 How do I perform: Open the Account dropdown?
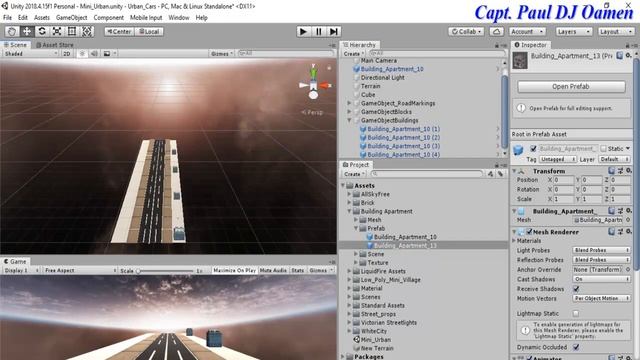click(x=527, y=31)
